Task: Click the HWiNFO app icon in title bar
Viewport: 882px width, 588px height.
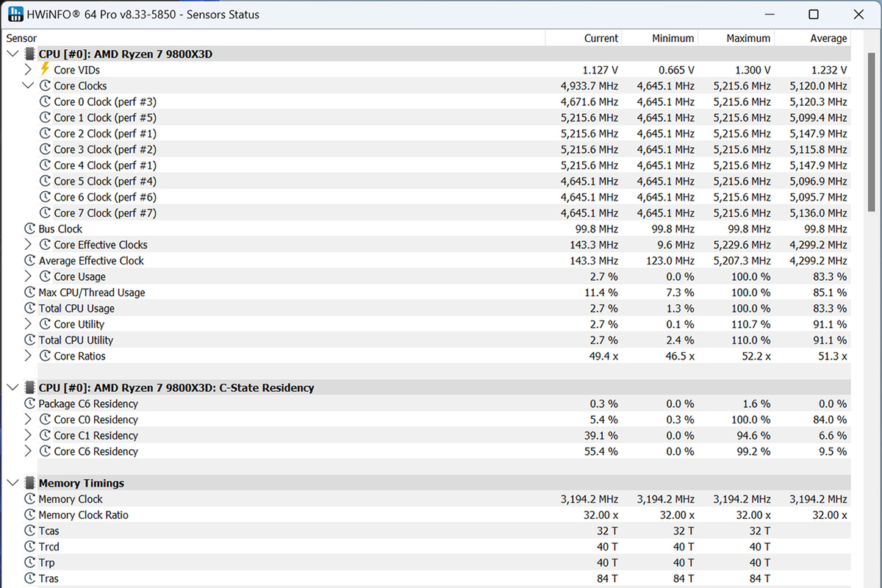Action: [15, 14]
